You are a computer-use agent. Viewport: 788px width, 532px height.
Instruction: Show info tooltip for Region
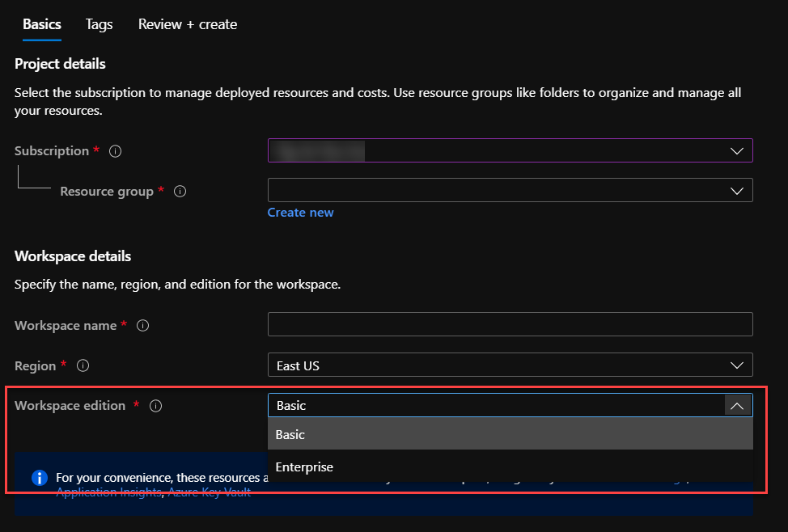click(x=83, y=365)
